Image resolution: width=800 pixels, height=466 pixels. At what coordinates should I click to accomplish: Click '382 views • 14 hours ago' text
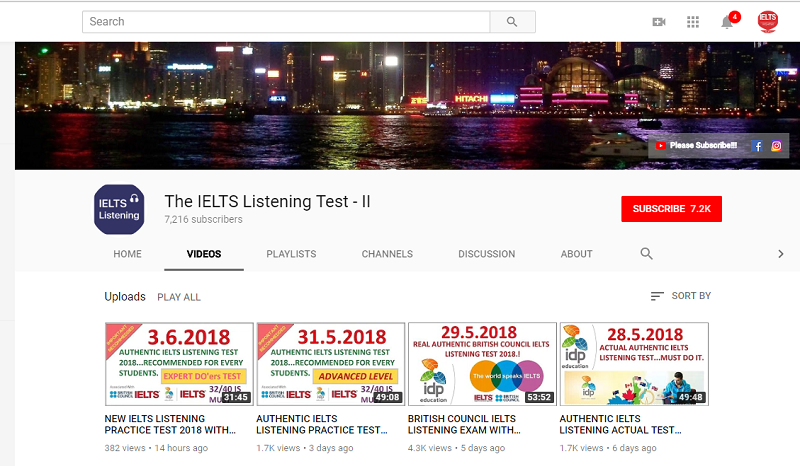(156, 448)
